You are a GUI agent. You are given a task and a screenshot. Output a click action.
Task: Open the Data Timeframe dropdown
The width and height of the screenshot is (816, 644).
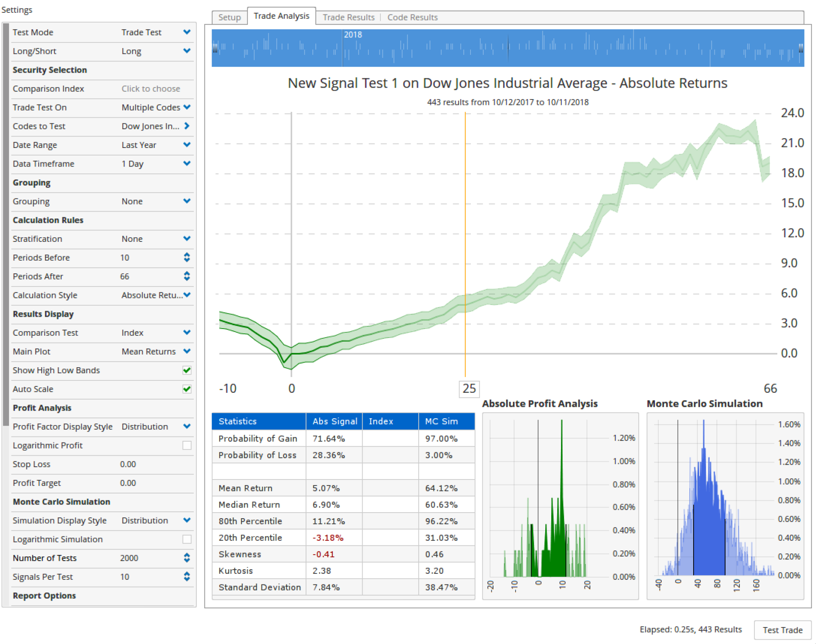tap(187, 163)
